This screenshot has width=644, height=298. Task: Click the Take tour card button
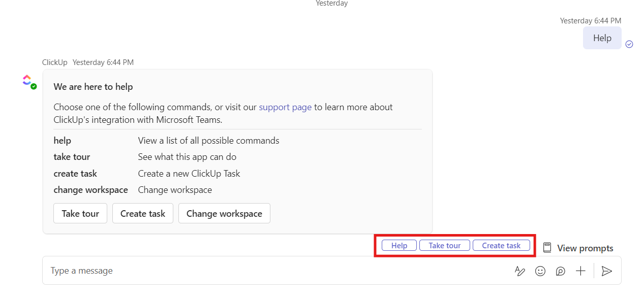pyautogui.click(x=80, y=214)
